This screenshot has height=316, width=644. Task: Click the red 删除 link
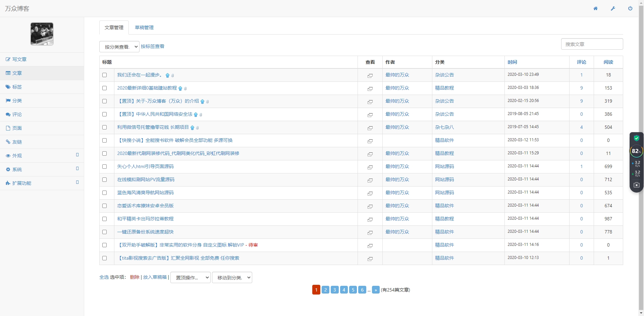(x=135, y=277)
